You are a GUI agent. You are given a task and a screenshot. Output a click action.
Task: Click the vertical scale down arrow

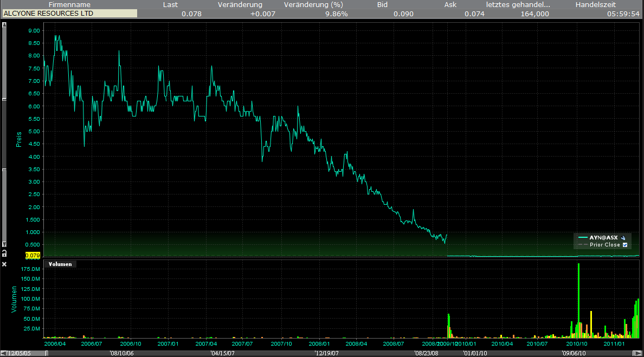point(4,244)
